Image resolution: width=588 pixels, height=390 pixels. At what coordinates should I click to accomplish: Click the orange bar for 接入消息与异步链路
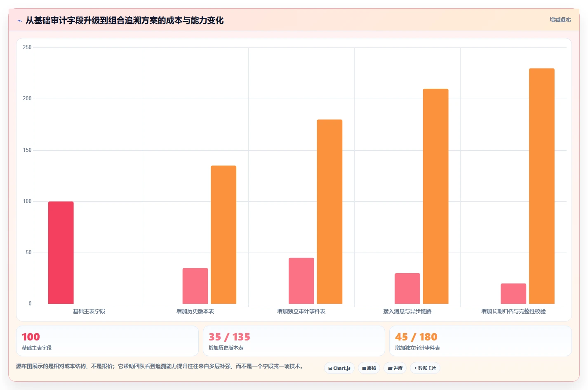point(435,196)
